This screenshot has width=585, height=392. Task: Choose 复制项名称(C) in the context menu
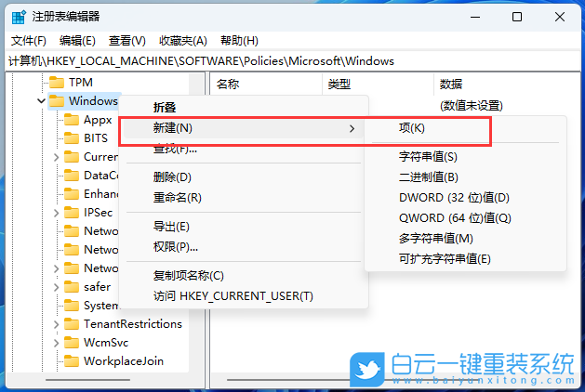[x=244, y=276]
